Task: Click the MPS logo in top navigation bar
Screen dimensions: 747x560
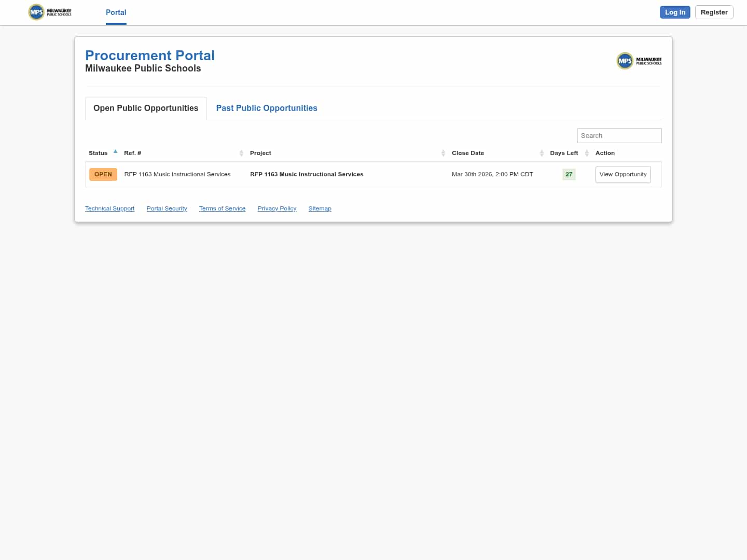Action: pos(49,12)
